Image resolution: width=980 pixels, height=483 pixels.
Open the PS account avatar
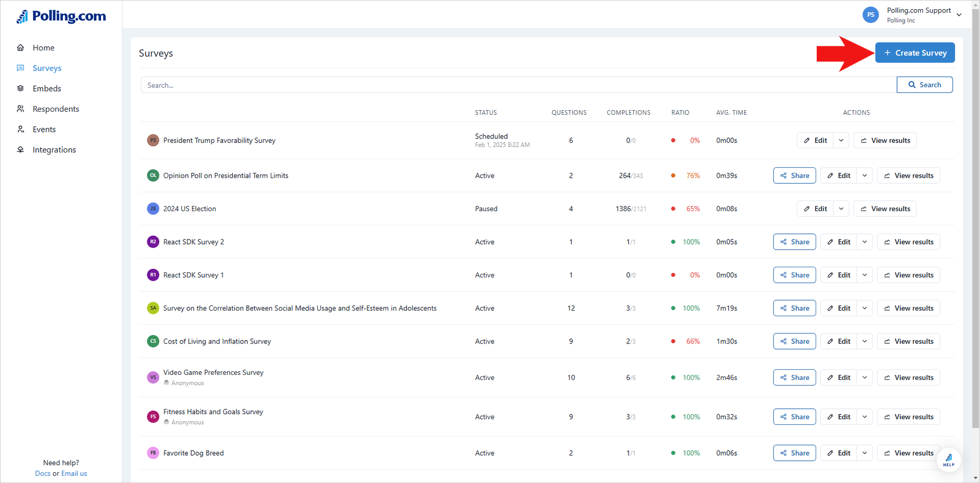pyautogui.click(x=870, y=15)
